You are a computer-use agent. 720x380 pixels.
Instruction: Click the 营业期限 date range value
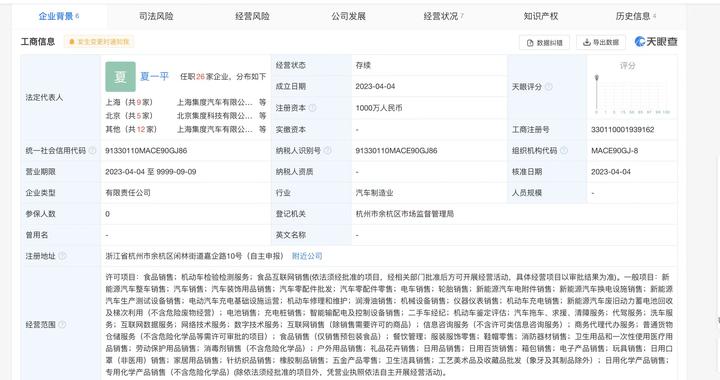(x=151, y=172)
